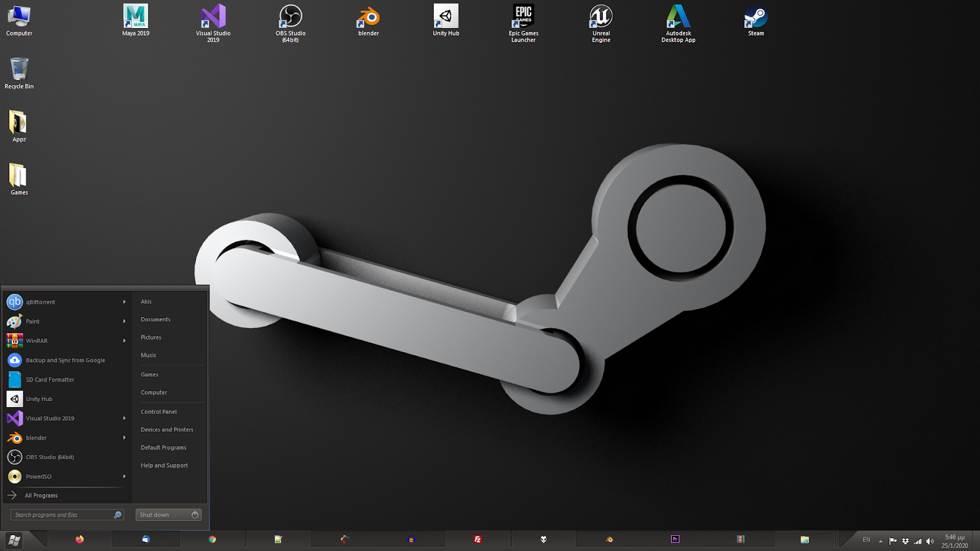Click the Unity Hub desktop icon
The image size is (980, 551).
pyautogui.click(x=446, y=20)
